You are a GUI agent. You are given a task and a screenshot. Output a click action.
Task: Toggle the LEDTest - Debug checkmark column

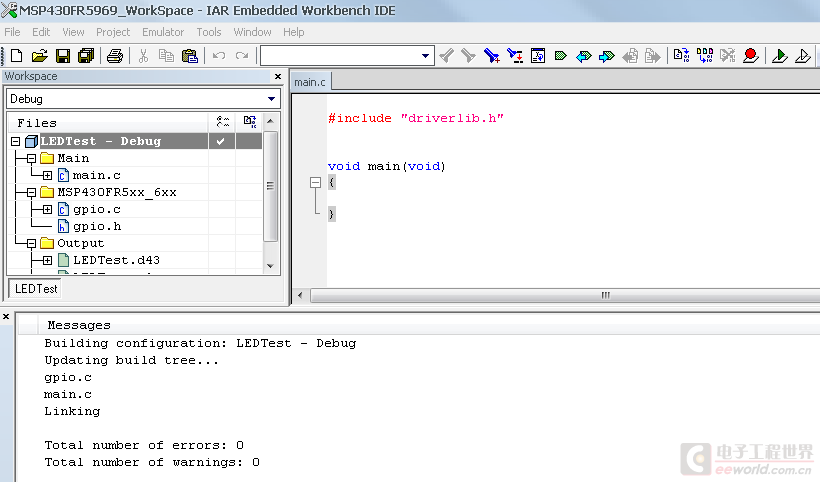coord(221,142)
